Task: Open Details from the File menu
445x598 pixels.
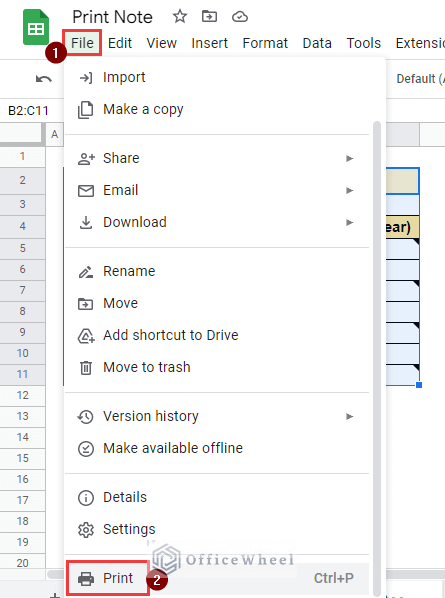Action: pyautogui.click(x=217, y=498)
